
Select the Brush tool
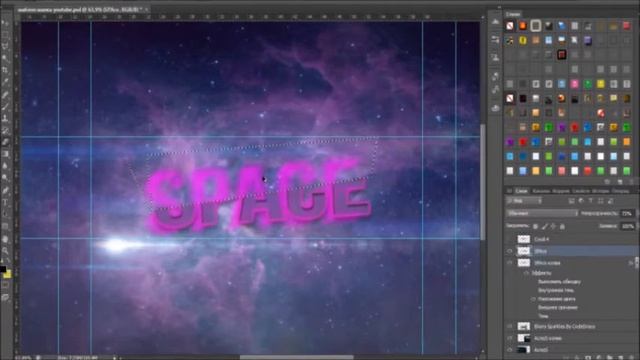click(5, 107)
